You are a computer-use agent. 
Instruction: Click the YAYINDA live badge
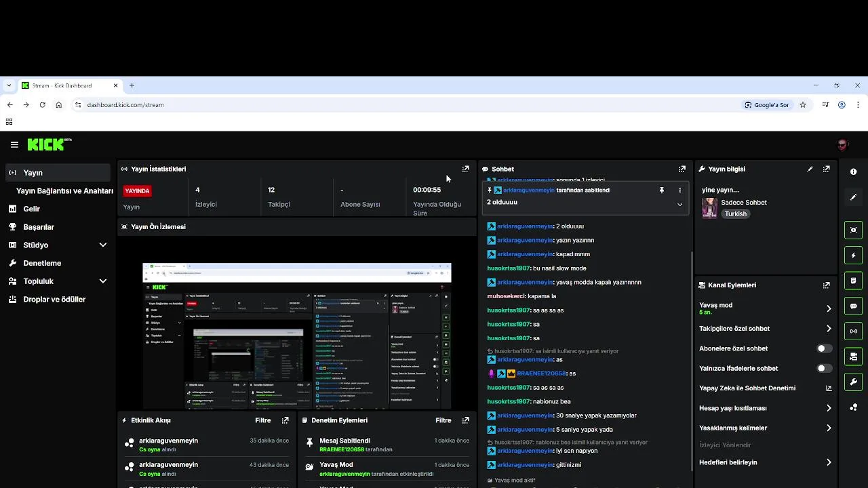137,191
